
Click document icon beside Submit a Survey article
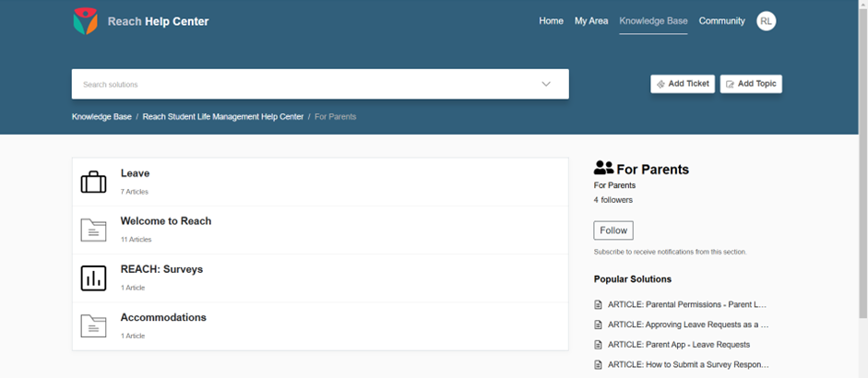pos(598,365)
